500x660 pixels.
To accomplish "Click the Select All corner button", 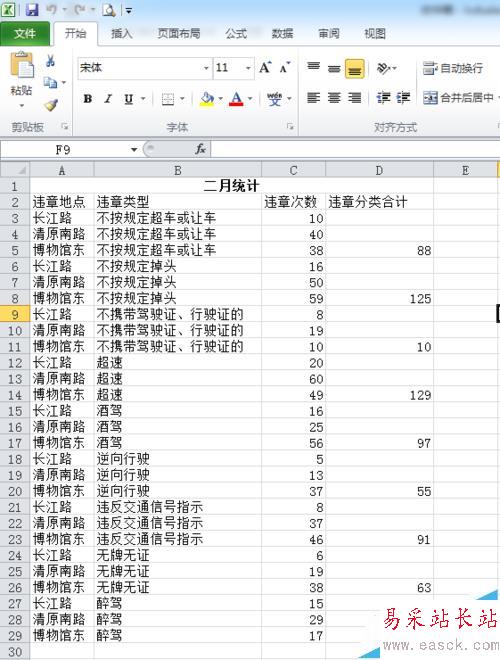I will pos(15,170).
